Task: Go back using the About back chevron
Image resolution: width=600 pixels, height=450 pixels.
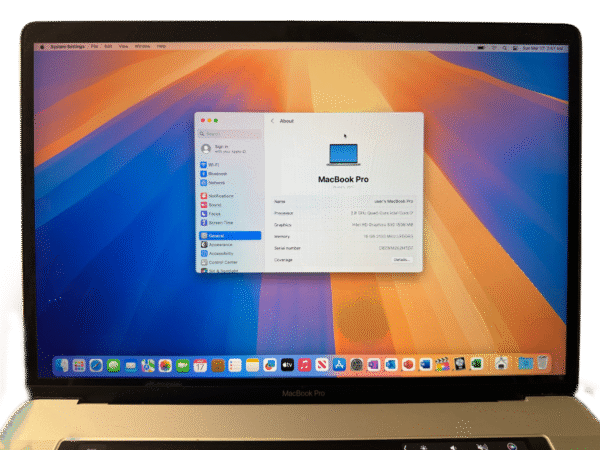Action: point(272,121)
